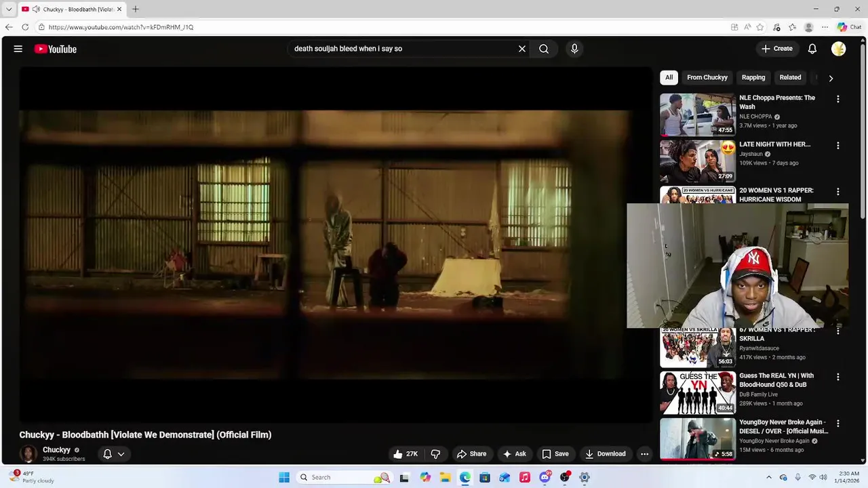
Task: Select the Rapping filter chip
Action: (753, 77)
